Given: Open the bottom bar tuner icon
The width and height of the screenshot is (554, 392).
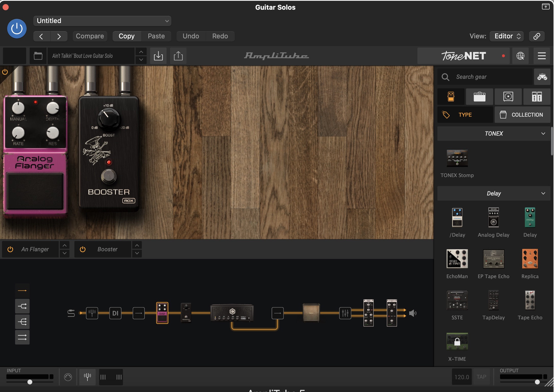Looking at the screenshot, I should (x=87, y=377).
